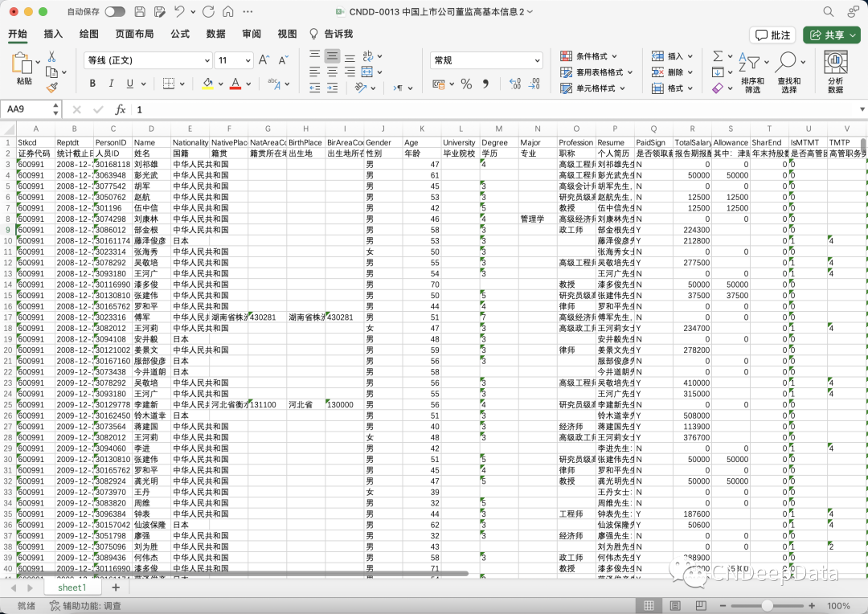The height and width of the screenshot is (614, 868).
Task: Switch to Normal view icon in status bar
Action: 649,606
